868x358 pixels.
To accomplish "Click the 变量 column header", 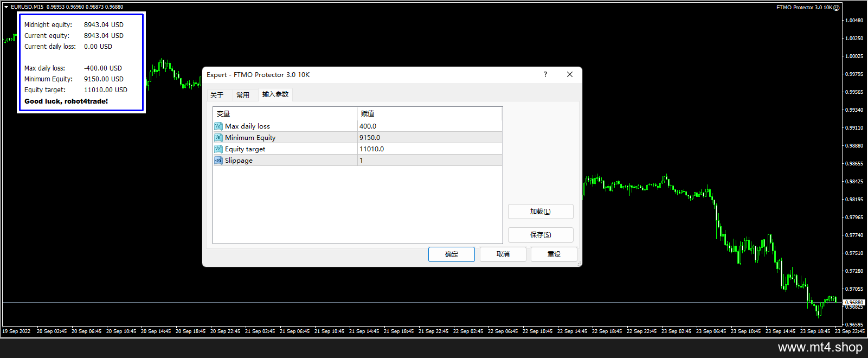I will 285,114.
